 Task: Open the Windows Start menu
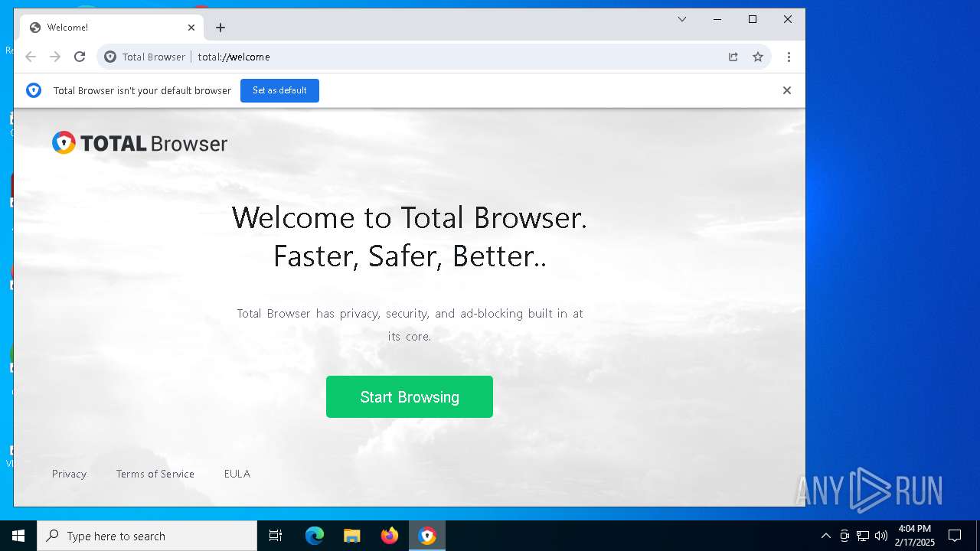pos(18,536)
